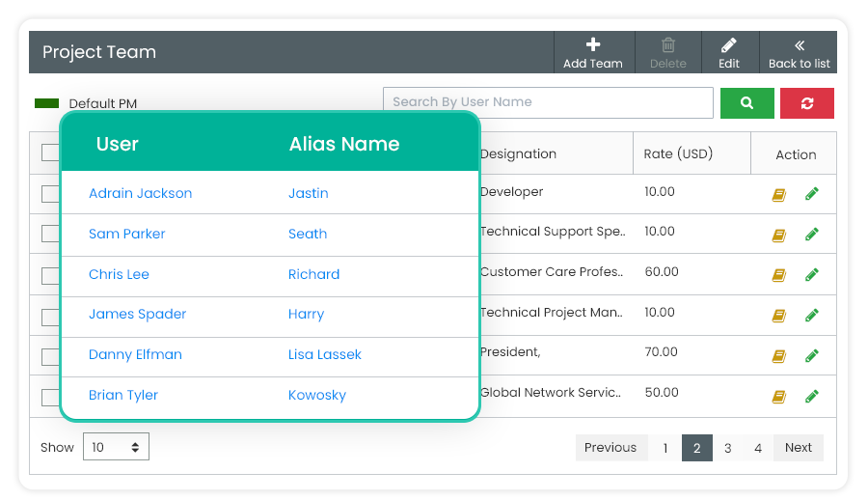Open Adrain Jackson user link
This screenshot has width=868, height=500.
(x=141, y=193)
